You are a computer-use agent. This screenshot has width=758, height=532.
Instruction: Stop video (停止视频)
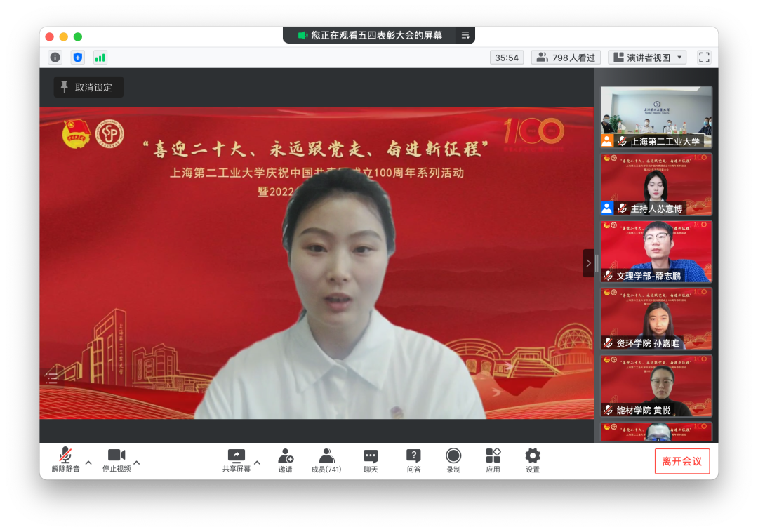[117, 460]
